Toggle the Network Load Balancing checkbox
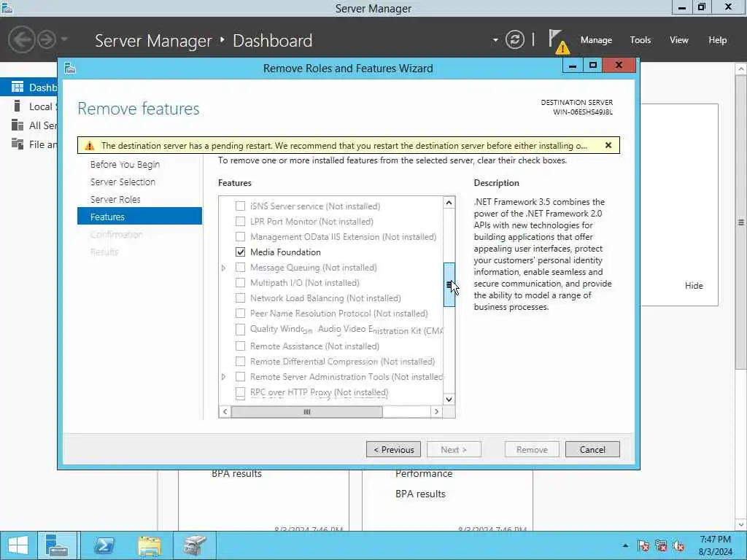The width and height of the screenshot is (747, 560). [x=241, y=298]
